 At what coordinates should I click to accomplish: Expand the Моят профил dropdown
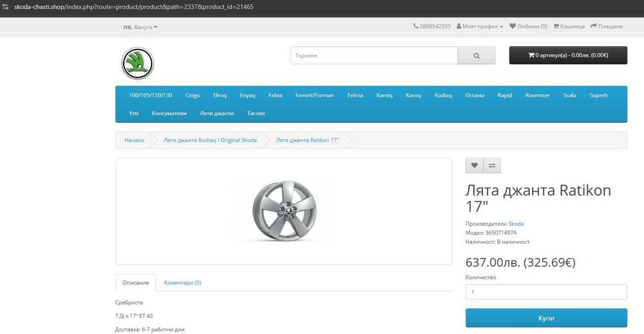point(480,26)
